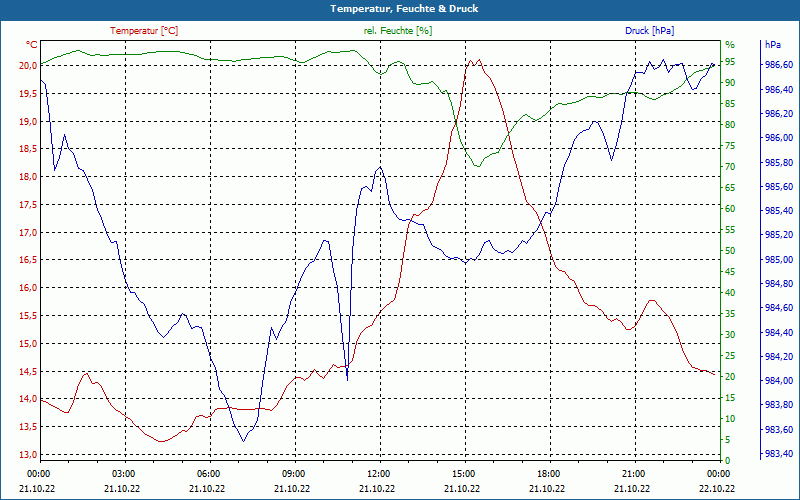Click the 983,40 pressure axis value
800x500 pixels.
pyautogui.click(x=779, y=454)
